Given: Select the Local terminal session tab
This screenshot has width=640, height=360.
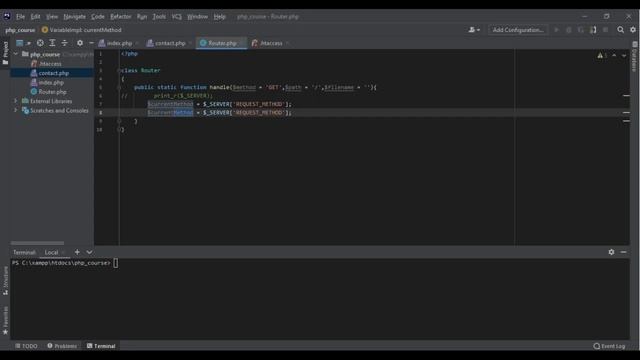Looking at the screenshot, I should [x=51, y=253].
